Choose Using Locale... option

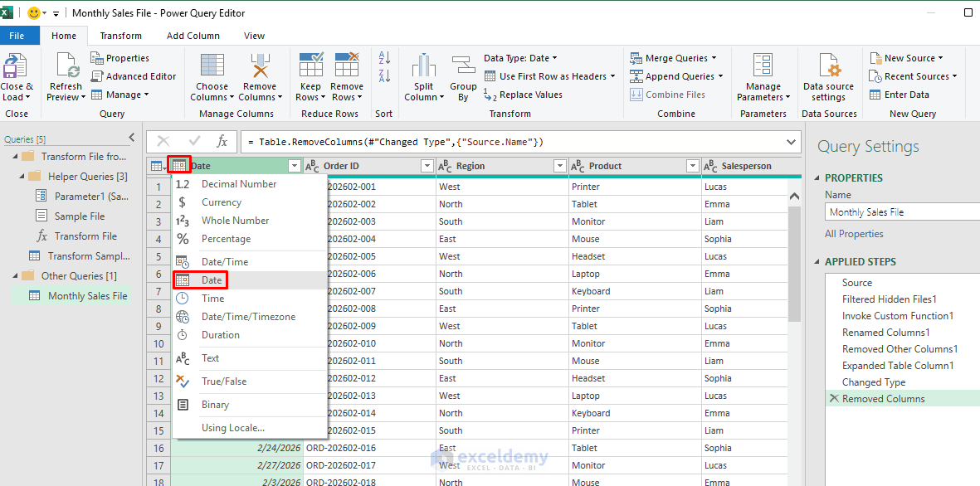point(250,428)
